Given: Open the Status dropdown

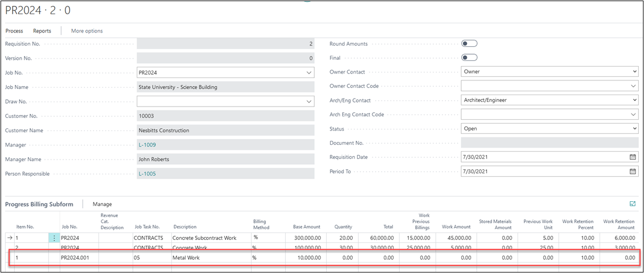Looking at the screenshot, I should coord(634,129).
